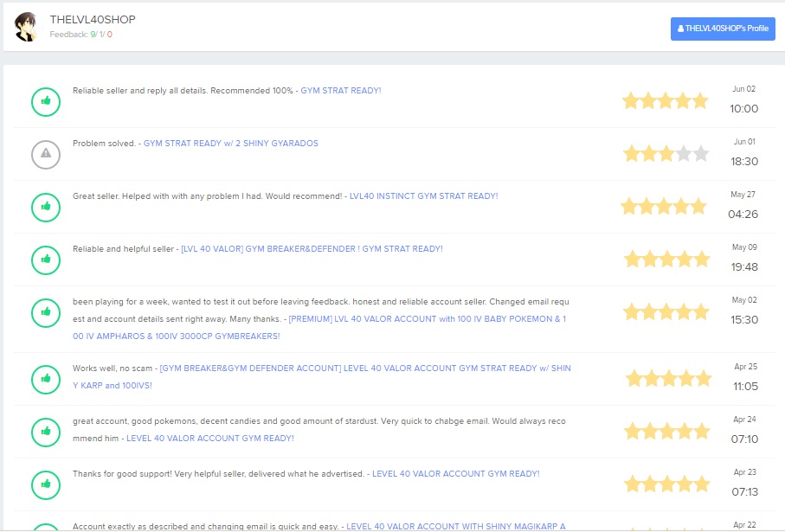Click star rating of Apr 23 review
Screen dimensions: 785x532
666,484
